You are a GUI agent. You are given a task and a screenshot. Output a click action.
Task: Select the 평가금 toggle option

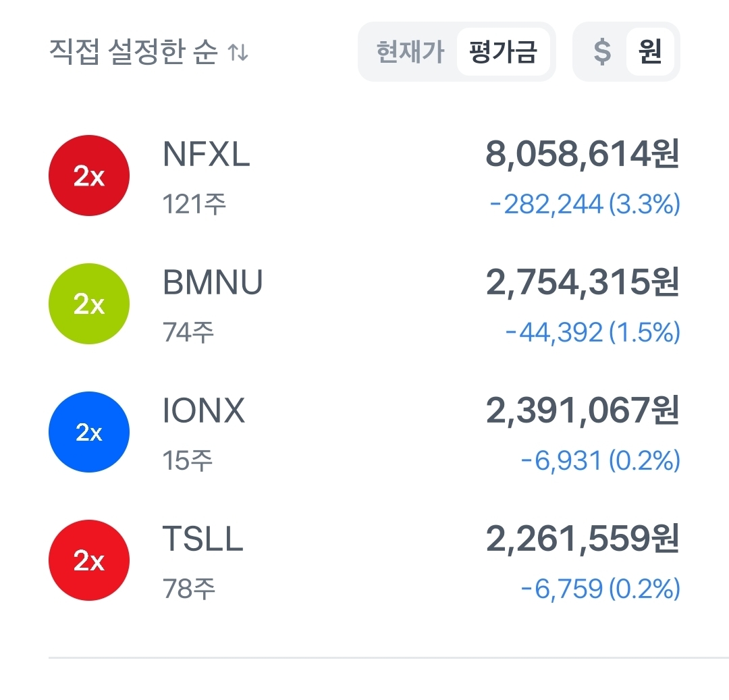503,52
